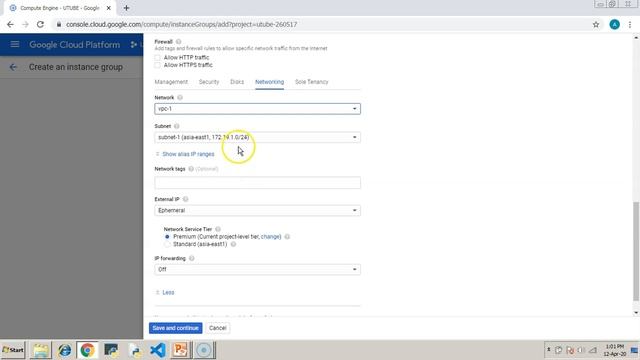Show help for IP forwarding

pyautogui.click(x=192, y=258)
